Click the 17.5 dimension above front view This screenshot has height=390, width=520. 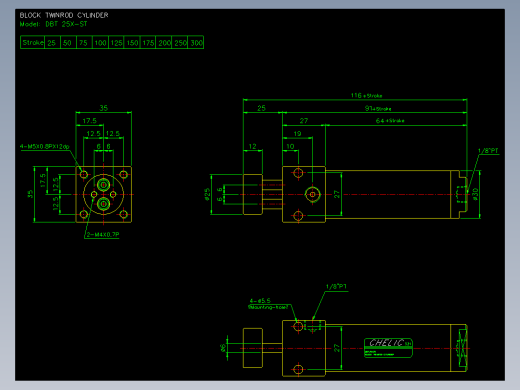click(90, 121)
